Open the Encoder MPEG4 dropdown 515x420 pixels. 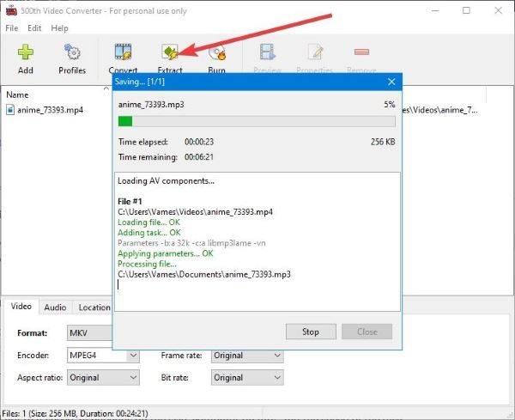click(103, 356)
